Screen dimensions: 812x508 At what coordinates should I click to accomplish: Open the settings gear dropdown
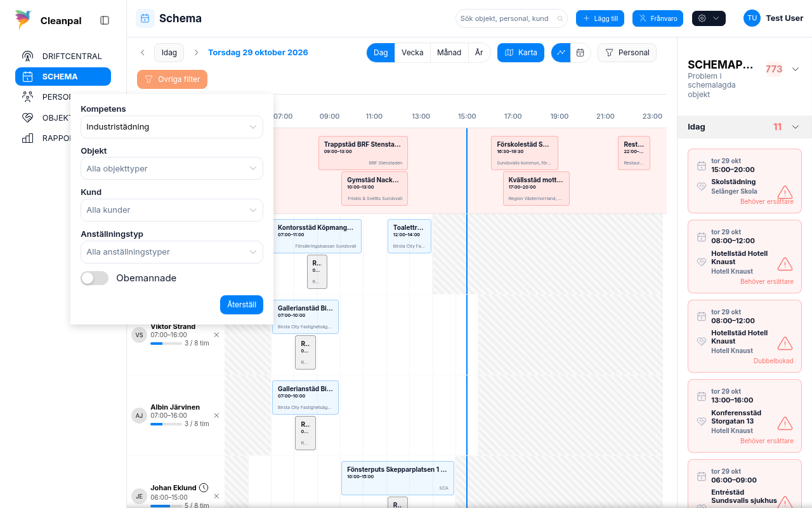709,18
